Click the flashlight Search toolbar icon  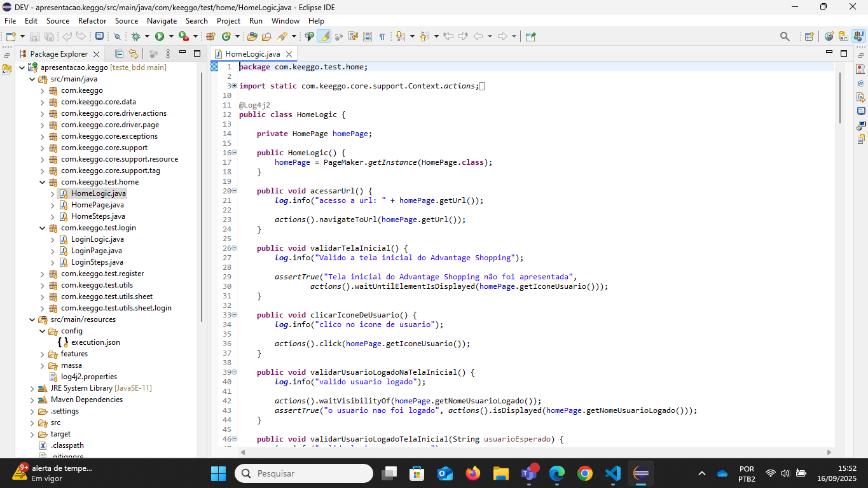283,36
